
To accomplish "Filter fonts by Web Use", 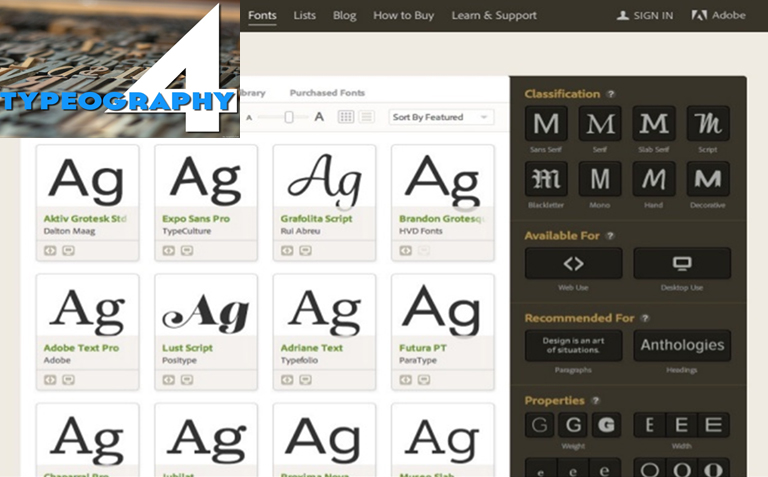I will click(574, 263).
